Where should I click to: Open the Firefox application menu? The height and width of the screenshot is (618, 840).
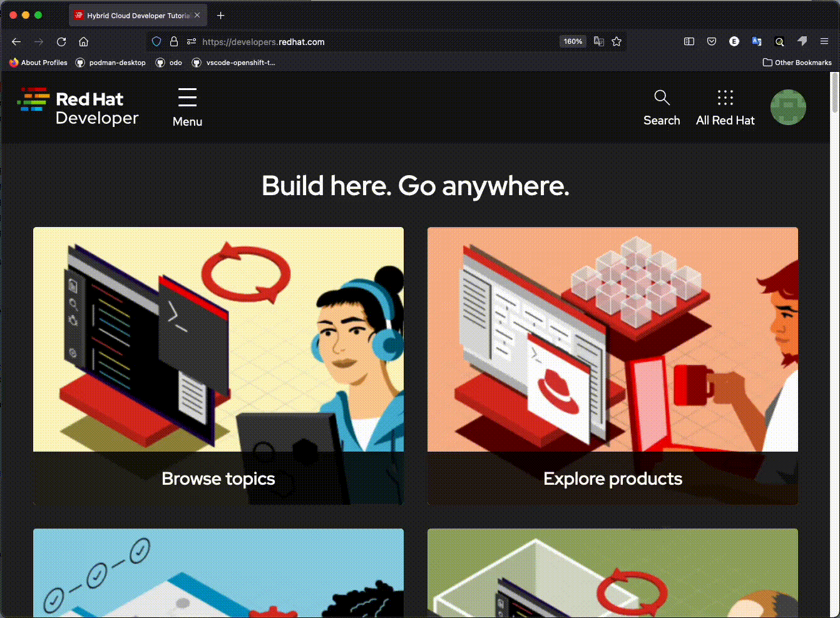(824, 42)
